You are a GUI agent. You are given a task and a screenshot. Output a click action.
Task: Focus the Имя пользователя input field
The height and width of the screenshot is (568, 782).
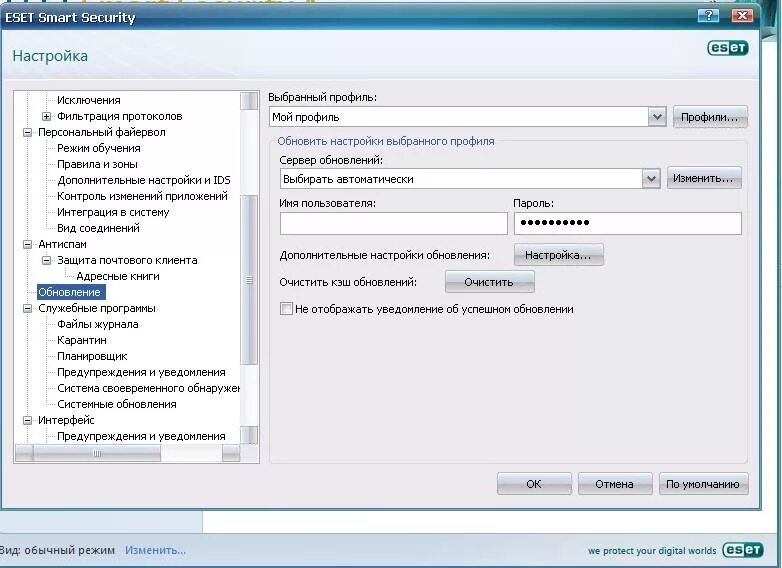coord(393,223)
